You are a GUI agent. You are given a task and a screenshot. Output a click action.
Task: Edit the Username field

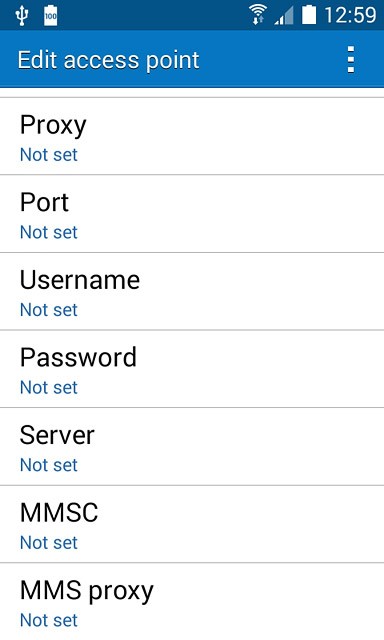click(192, 291)
